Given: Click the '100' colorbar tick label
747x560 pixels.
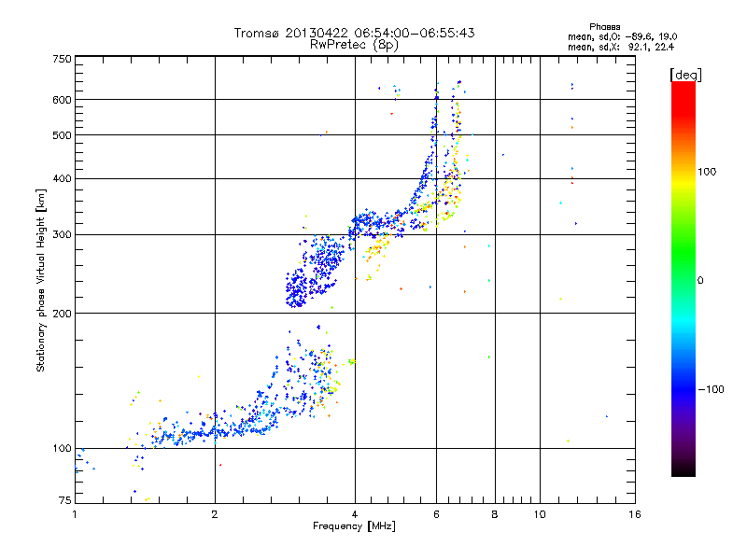Looking at the screenshot, I should [x=707, y=172].
